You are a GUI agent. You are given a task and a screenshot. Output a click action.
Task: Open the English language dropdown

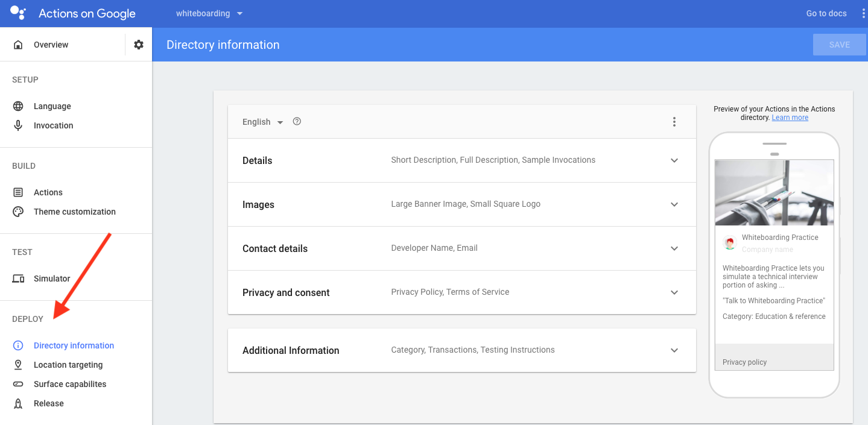(262, 122)
